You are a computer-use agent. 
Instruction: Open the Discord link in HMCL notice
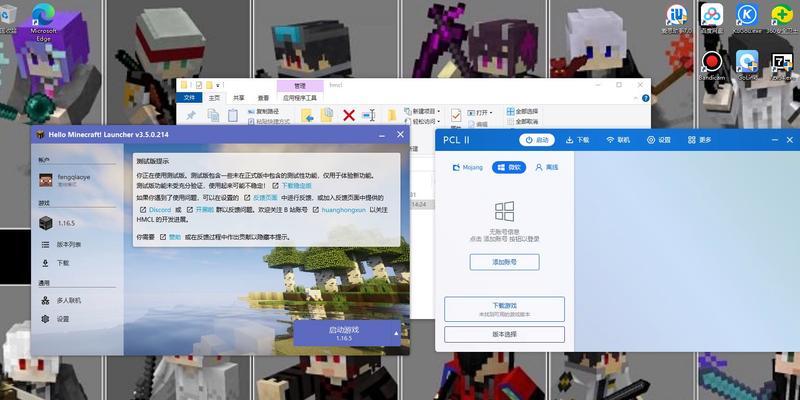(x=160, y=210)
